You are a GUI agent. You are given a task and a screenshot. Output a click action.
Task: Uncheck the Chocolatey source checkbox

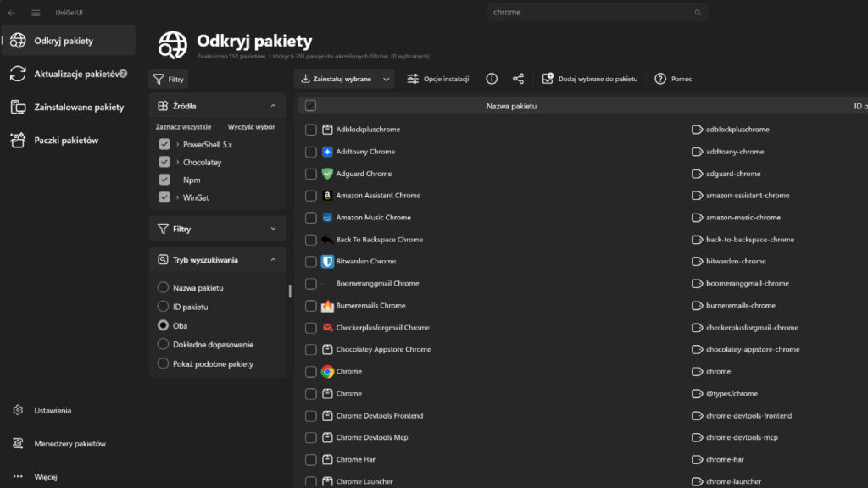[164, 162]
